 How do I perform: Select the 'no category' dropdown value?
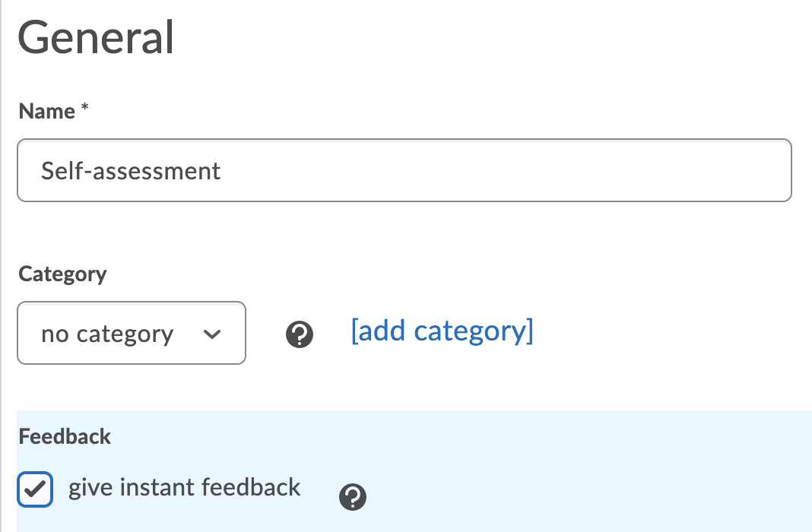[107, 334]
